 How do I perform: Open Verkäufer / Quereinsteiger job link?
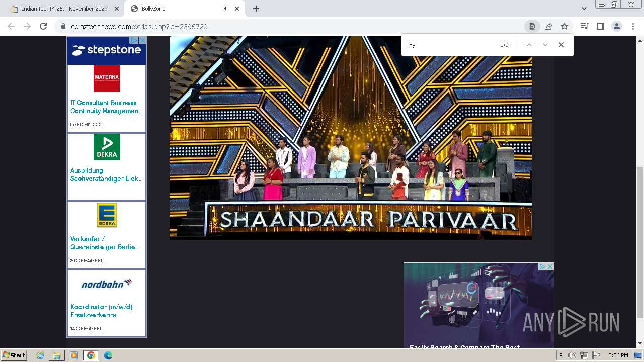tap(105, 243)
